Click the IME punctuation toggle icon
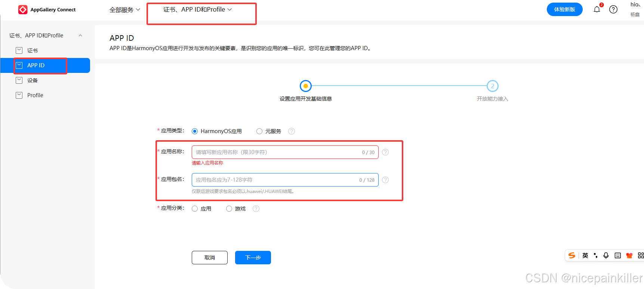 point(596,255)
